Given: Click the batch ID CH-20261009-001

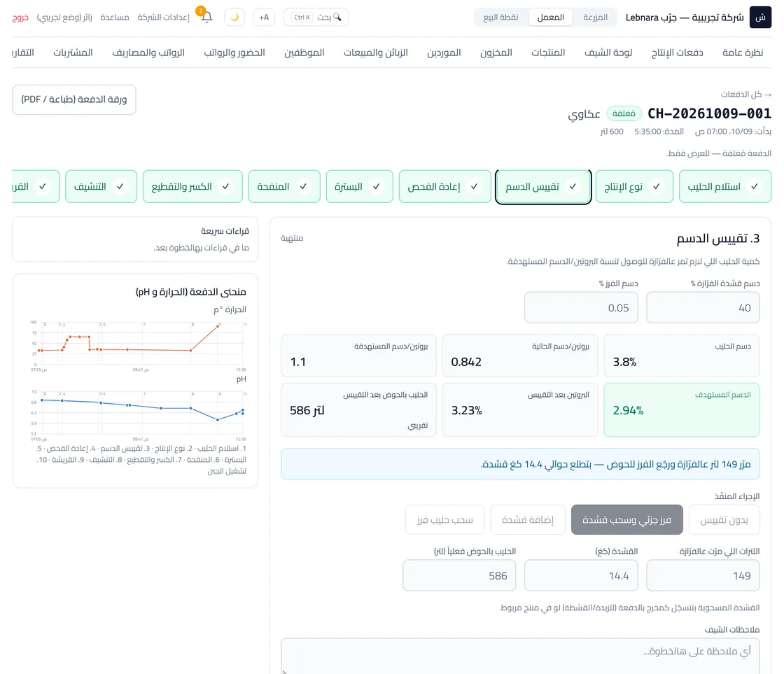Looking at the screenshot, I should (x=709, y=113).
